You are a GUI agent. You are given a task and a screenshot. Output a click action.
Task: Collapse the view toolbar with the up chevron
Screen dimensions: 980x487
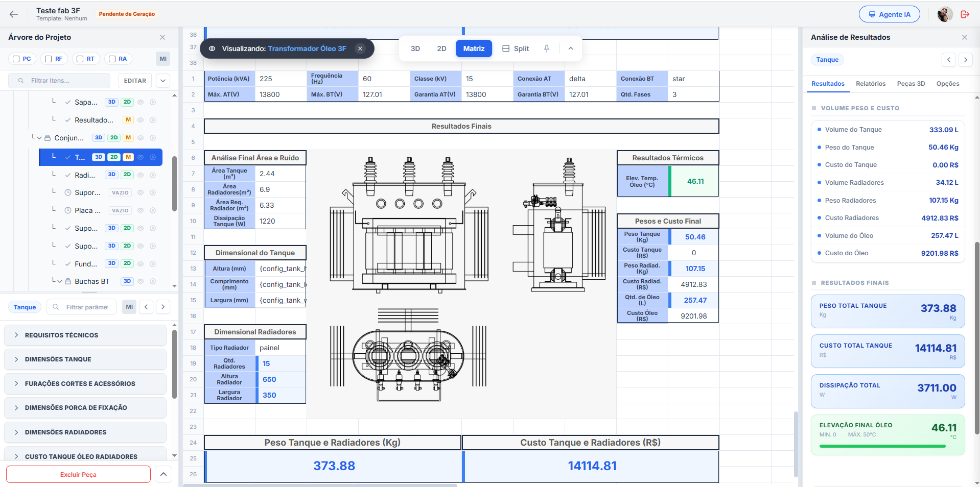click(571, 48)
